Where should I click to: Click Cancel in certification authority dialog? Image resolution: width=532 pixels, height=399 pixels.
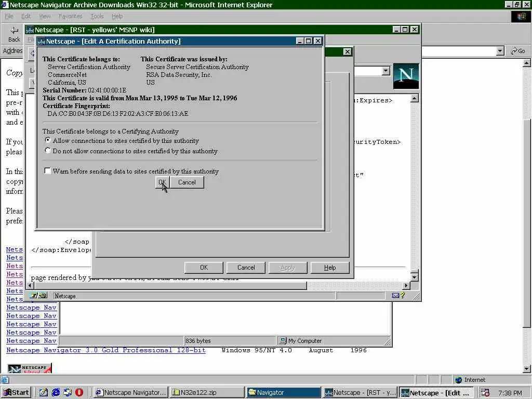tap(187, 182)
